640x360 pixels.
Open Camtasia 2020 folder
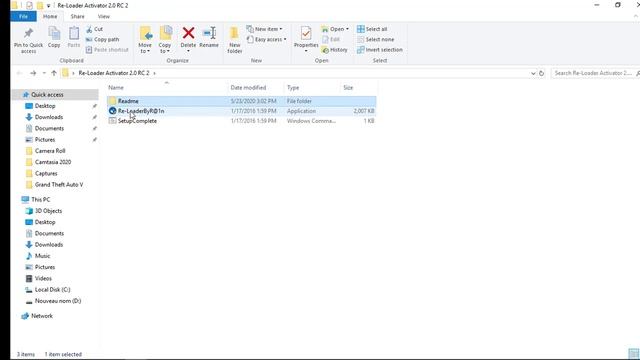pos(53,162)
